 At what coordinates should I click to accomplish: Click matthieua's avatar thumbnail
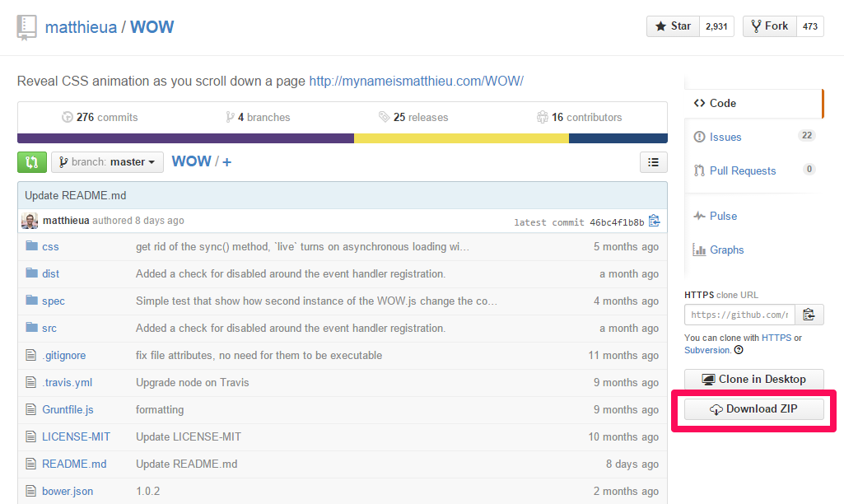30,221
